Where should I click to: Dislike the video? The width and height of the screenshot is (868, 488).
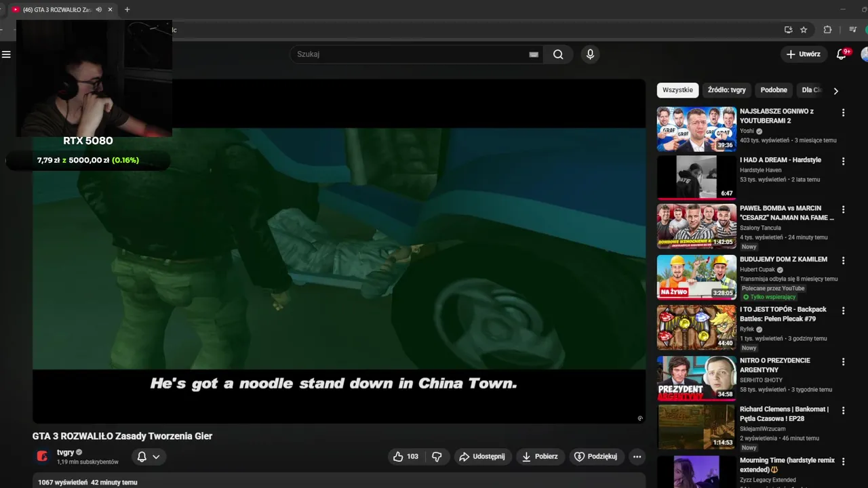click(x=437, y=457)
